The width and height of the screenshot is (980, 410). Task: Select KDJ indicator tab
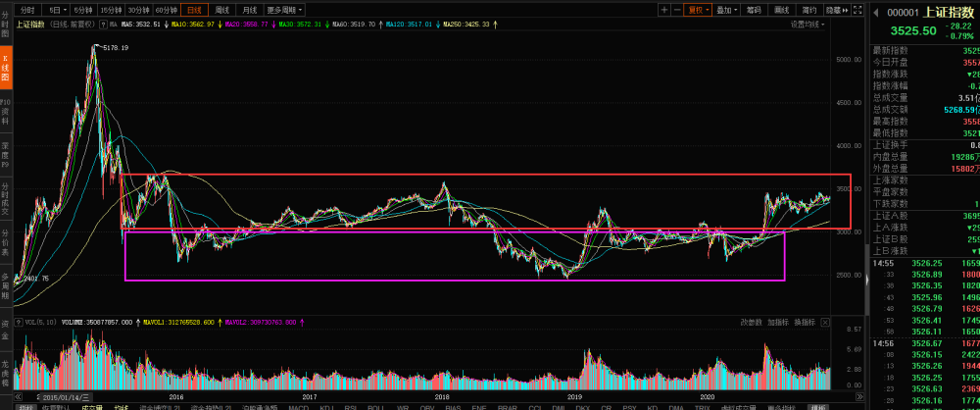[327, 408]
